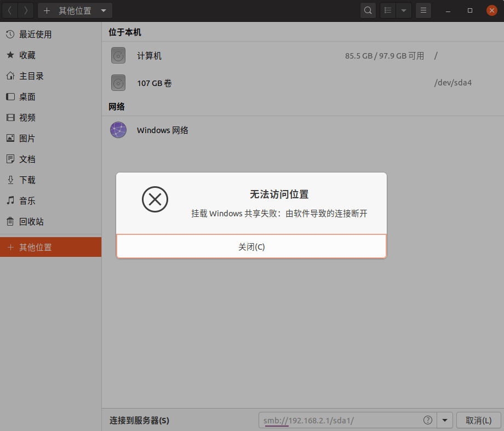The width and height of the screenshot is (504, 431).
Task: Open the Windows 网络 network icon
Action: 118,130
